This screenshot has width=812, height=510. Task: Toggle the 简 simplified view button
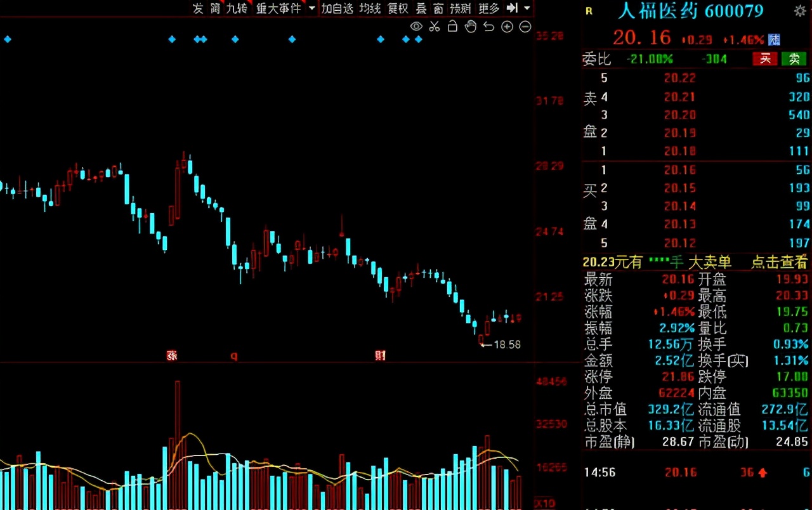click(215, 8)
